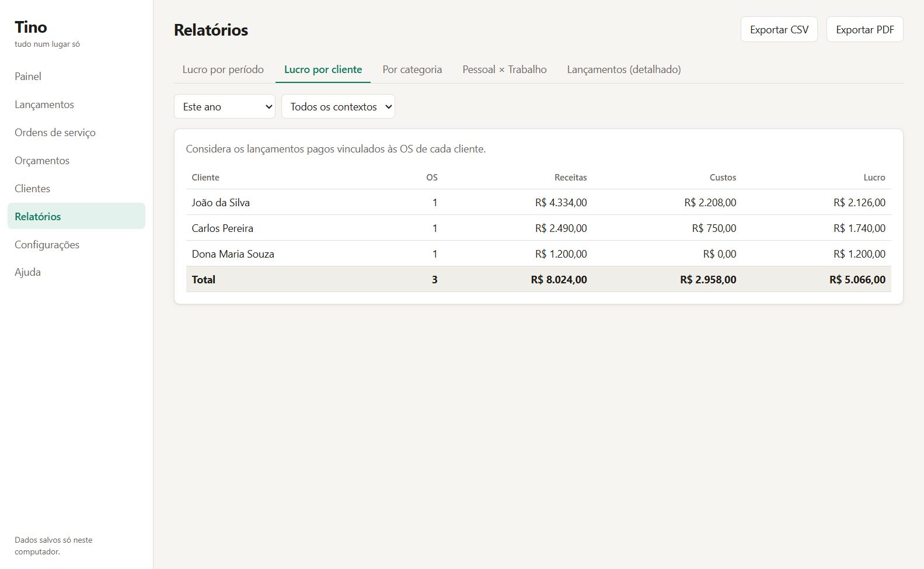Click the R$ 2.958,00 total custos
The image size is (924, 569).
(x=708, y=280)
